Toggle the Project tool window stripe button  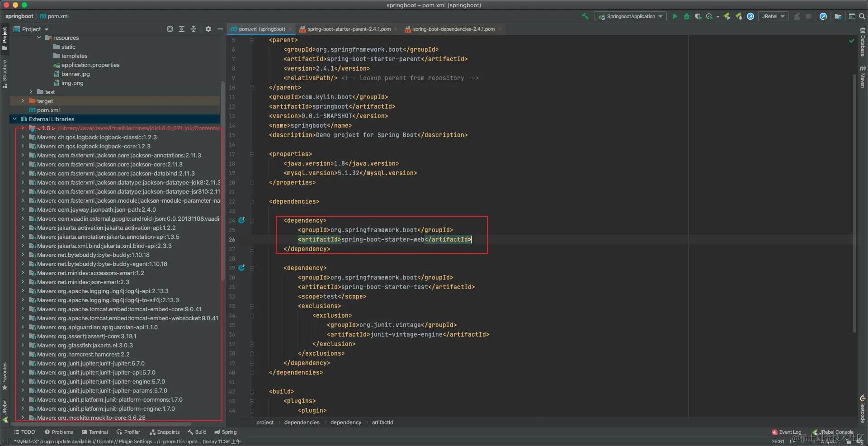tap(5, 38)
